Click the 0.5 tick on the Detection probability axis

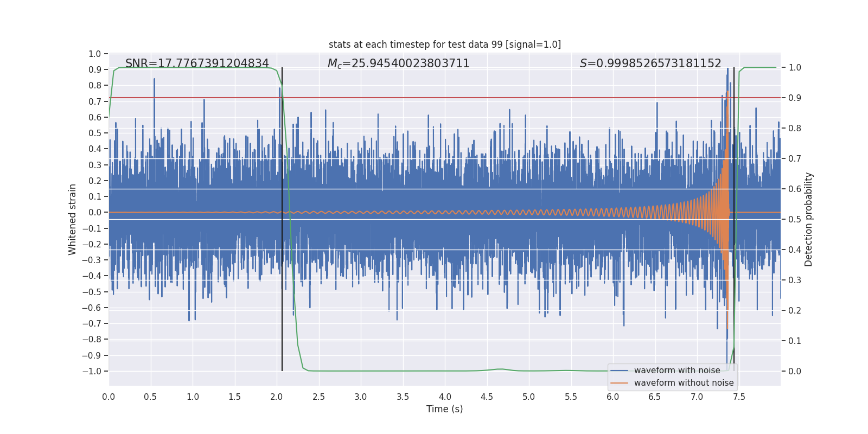click(795, 220)
